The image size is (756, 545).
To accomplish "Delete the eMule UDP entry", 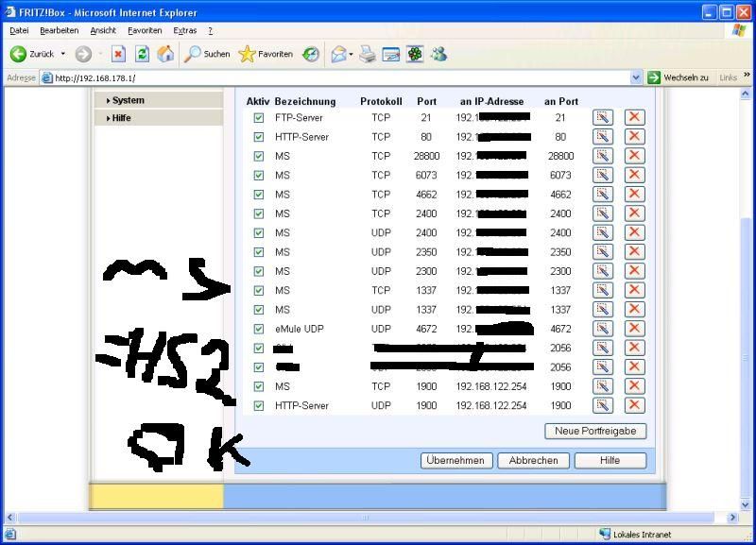I will pyautogui.click(x=634, y=329).
